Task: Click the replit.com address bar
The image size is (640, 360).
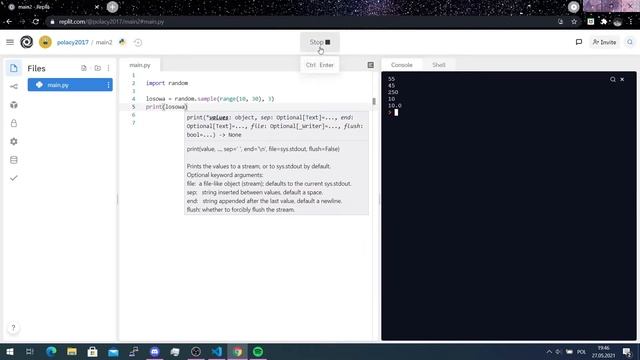Action: coord(302,22)
